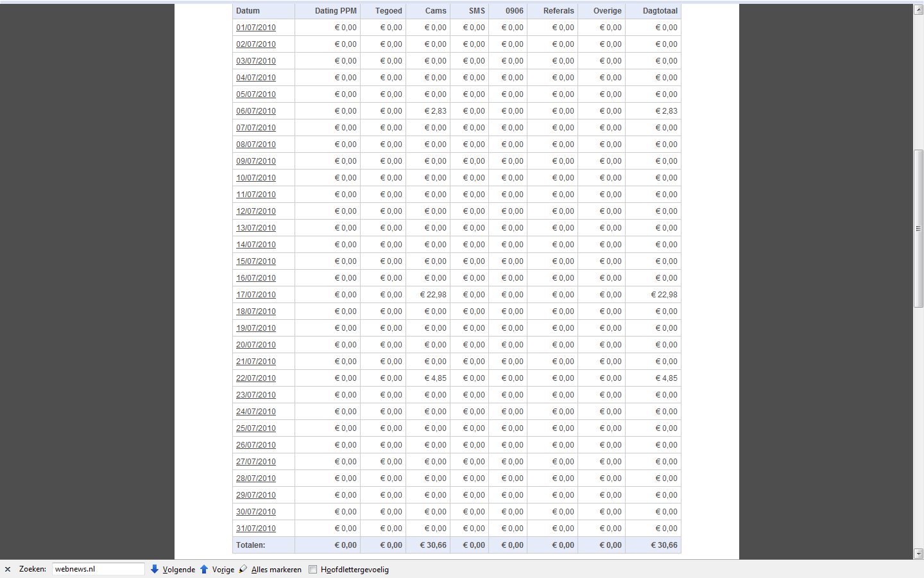Open the 16/07/2010 date link
Viewport: 924px width, 578px height.
[256, 278]
